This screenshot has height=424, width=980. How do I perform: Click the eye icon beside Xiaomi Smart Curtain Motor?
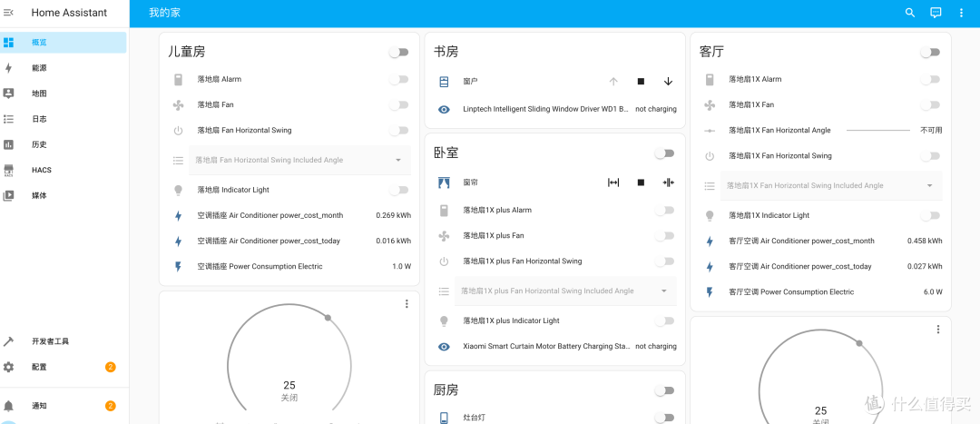click(x=444, y=347)
